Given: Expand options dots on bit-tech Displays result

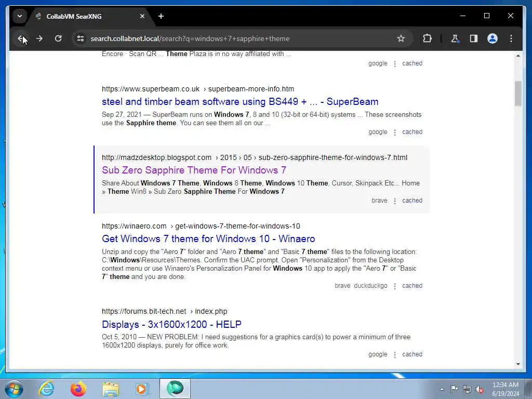Looking at the screenshot, I should (x=395, y=354).
